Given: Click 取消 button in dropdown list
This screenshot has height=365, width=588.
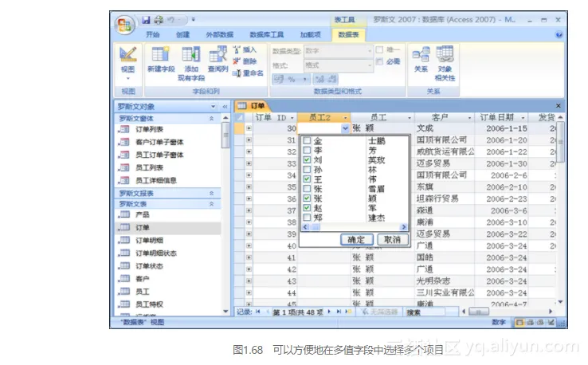Looking at the screenshot, I should (x=392, y=239).
